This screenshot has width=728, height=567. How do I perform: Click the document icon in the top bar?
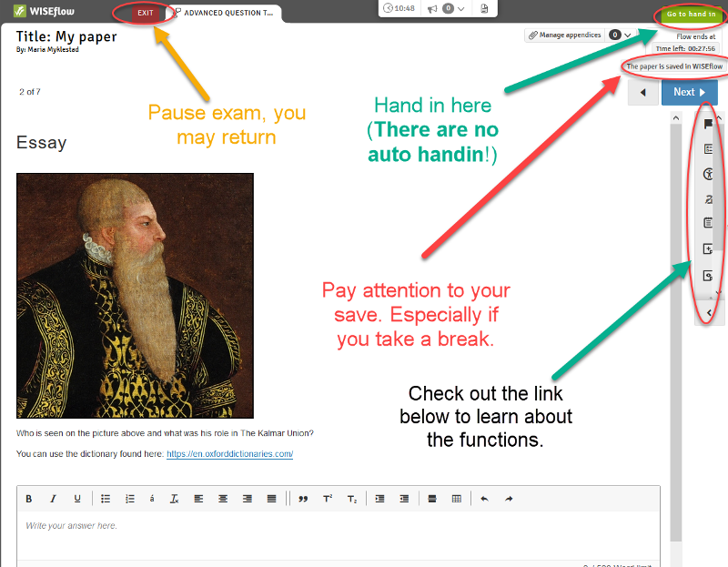(485, 8)
